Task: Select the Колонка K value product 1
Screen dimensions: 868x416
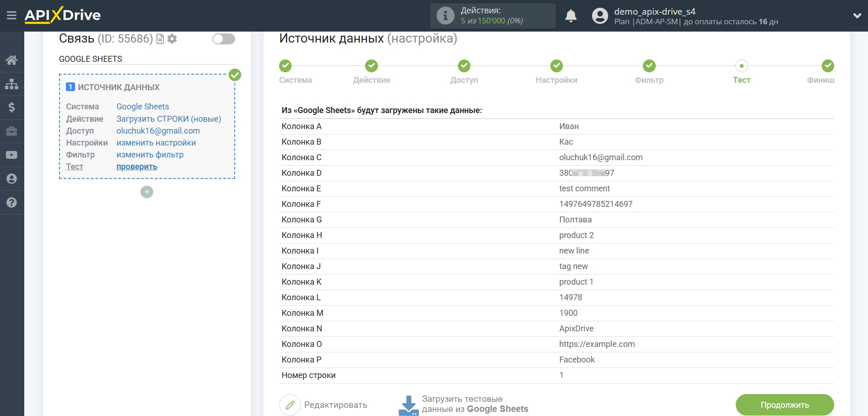Action: pyautogui.click(x=576, y=282)
